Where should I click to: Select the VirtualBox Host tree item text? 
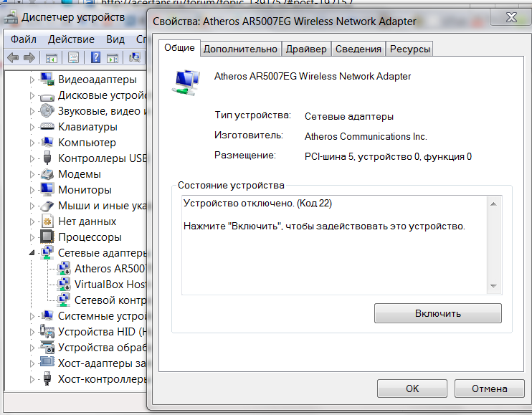[x=110, y=284]
